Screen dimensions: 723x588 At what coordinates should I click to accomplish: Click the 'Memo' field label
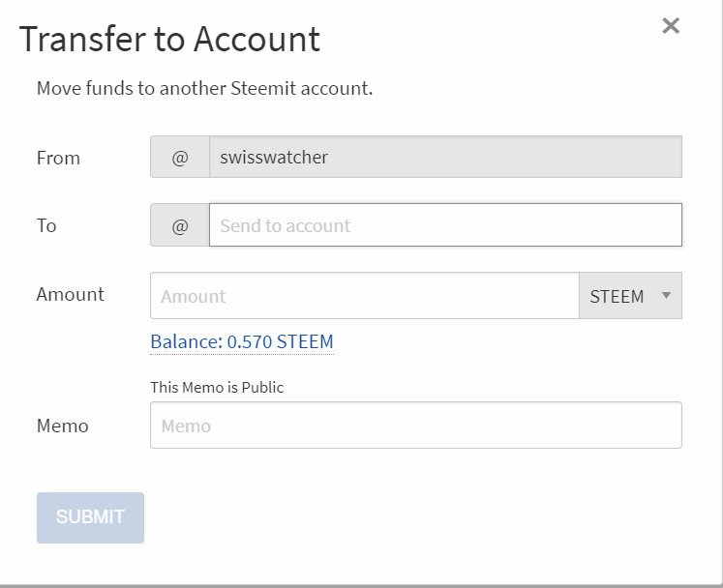click(x=62, y=426)
